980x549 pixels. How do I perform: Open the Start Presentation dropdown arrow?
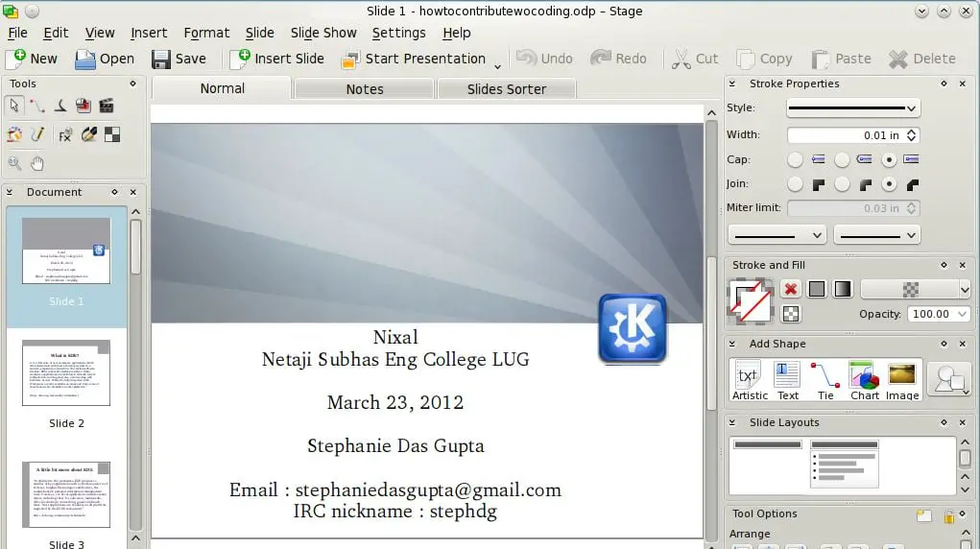pos(497,65)
